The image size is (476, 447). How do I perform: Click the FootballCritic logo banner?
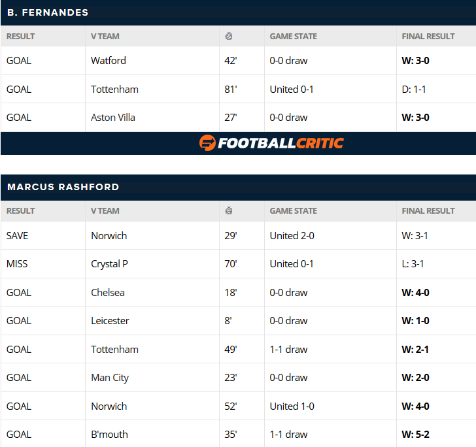coord(271,143)
